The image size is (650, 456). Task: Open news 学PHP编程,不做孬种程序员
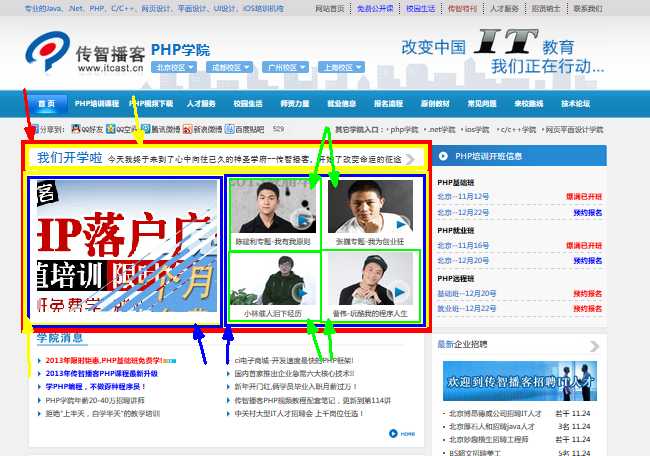click(95, 387)
